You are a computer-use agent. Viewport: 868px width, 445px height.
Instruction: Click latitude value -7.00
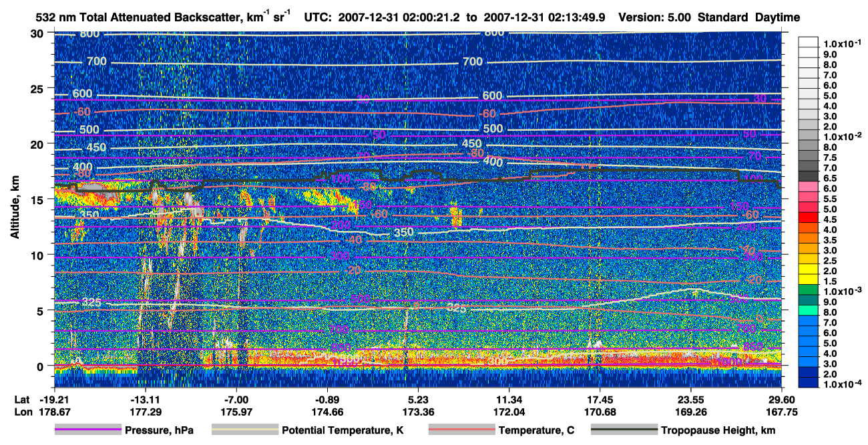click(x=236, y=399)
